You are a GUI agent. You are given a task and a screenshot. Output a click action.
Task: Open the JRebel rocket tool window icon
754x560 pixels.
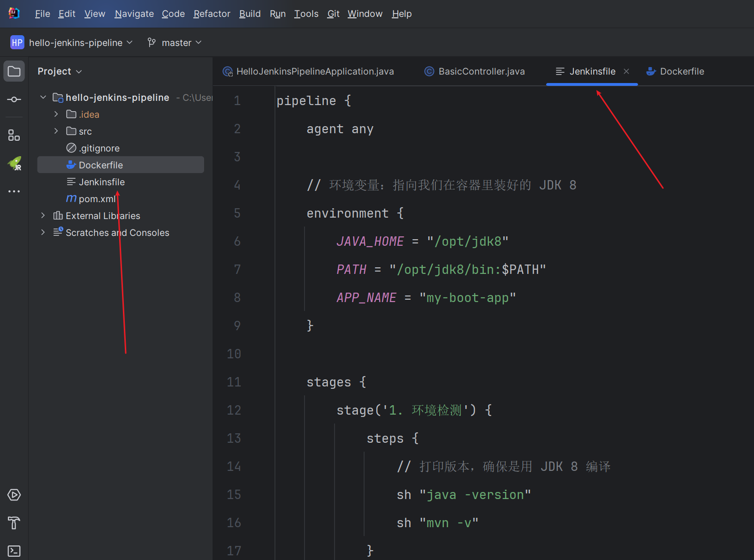pyautogui.click(x=15, y=163)
